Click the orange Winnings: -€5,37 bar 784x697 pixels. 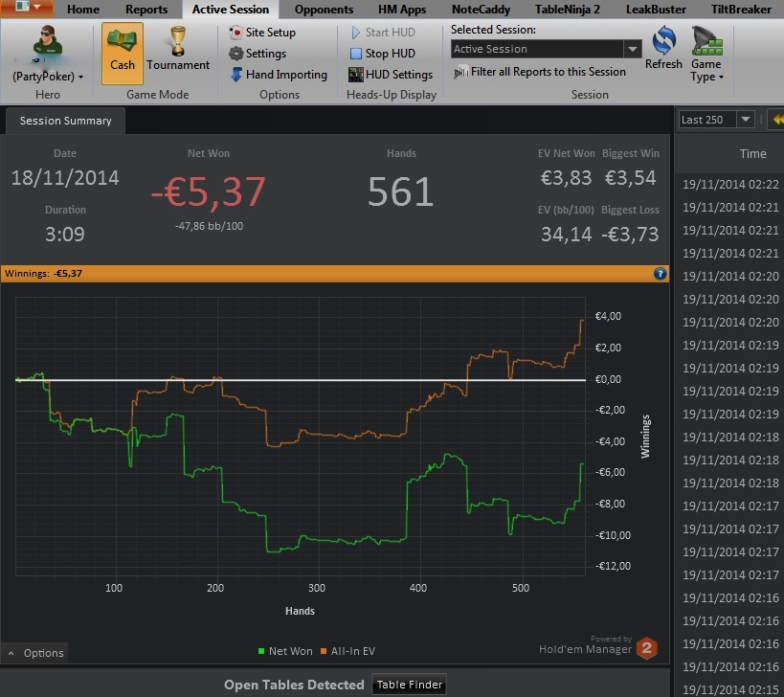click(335, 274)
